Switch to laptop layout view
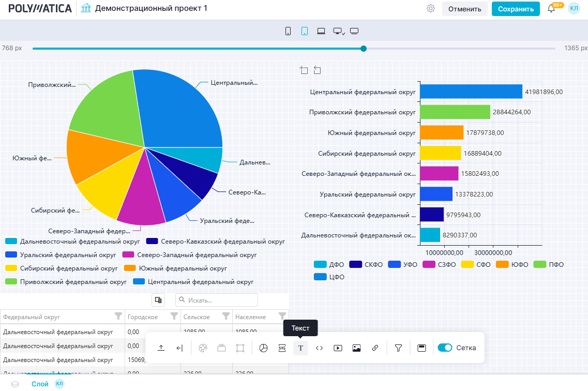This screenshot has width=588, height=391. pyautogui.click(x=321, y=31)
